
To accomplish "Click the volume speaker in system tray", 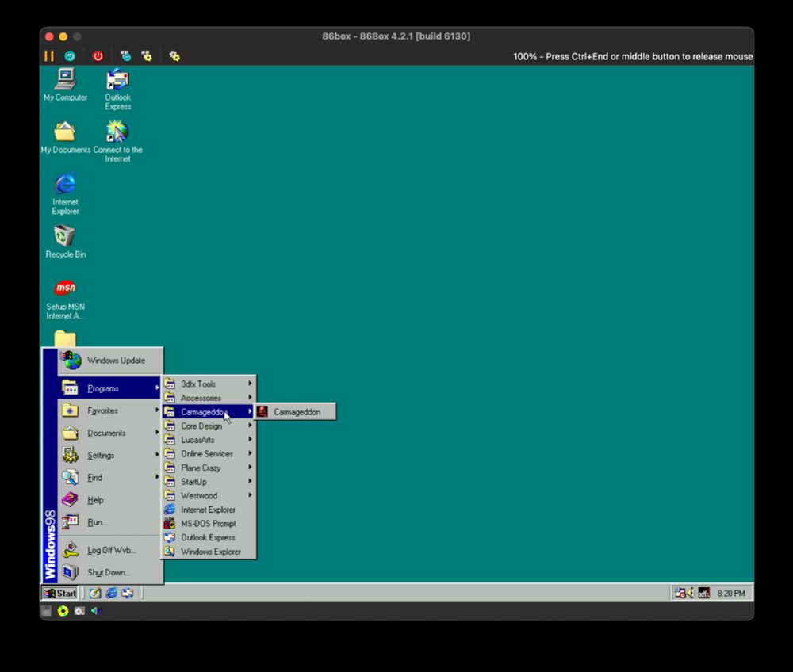I will pos(690,593).
